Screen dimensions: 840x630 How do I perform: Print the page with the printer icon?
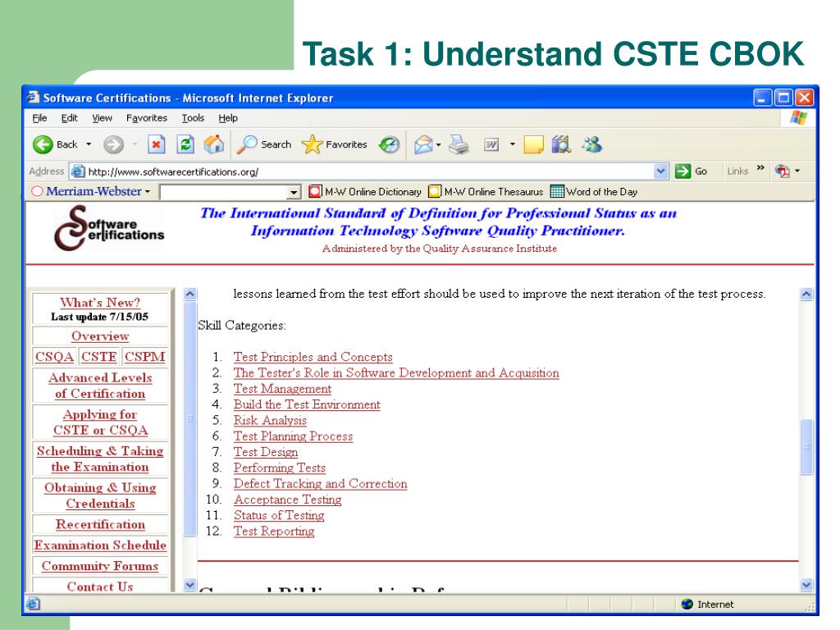point(459,144)
